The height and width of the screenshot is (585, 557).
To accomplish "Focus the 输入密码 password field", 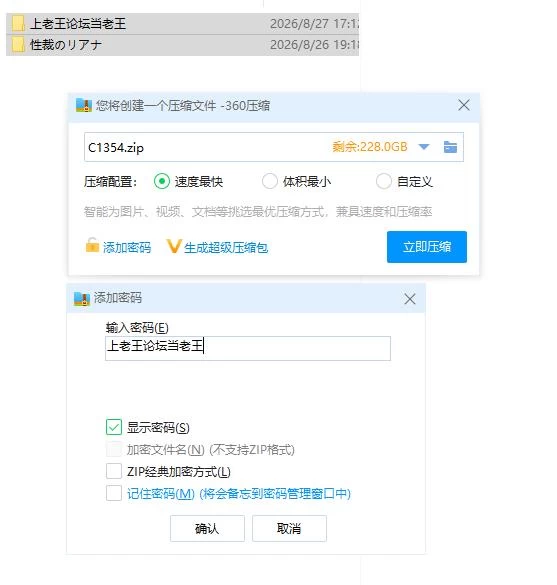I will [248, 348].
